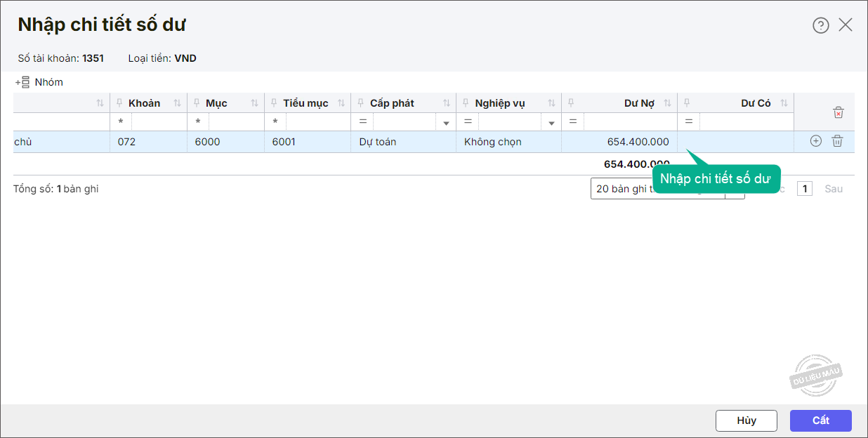Sort by the Tiểu mục column arrows
This screenshot has width=868, height=438.
(x=341, y=103)
